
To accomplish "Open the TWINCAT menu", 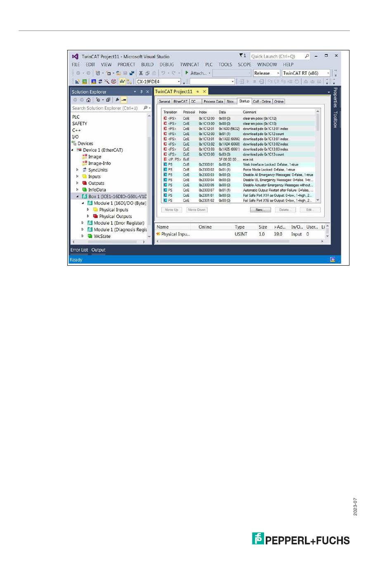I will (189, 64).
